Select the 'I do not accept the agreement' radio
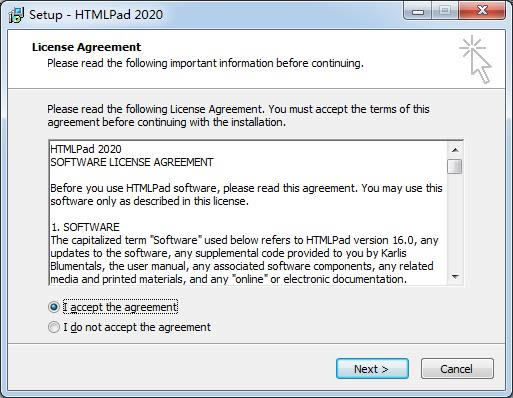Screen dimensions: 513x398 tap(54, 327)
